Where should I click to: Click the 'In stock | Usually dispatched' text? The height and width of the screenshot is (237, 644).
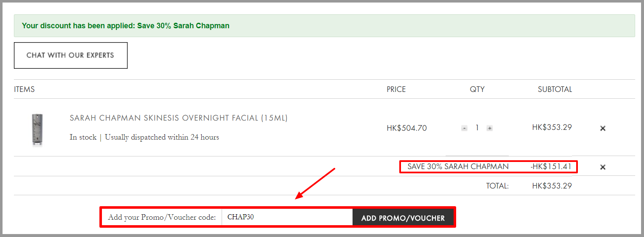144,137
